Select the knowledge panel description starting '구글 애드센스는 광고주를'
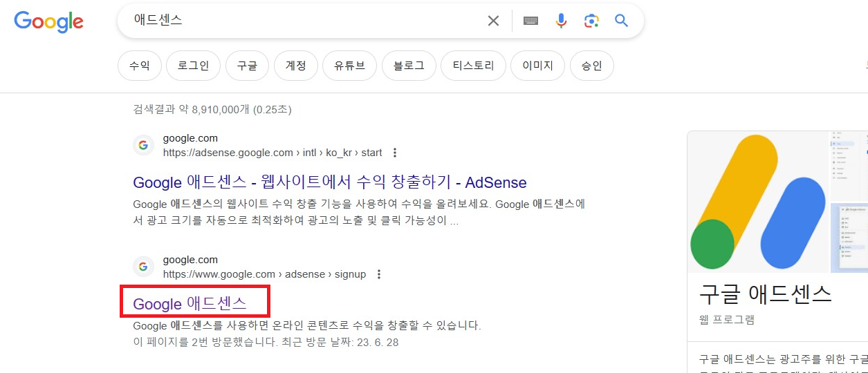Image resolution: width=868 pixels, height=373 pixels. tap(783, 363)
